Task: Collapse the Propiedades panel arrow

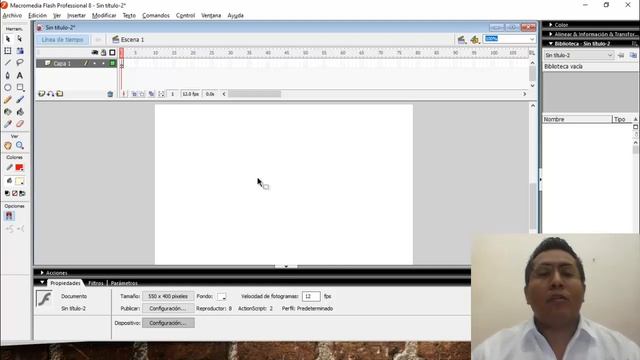Action: [x=42, y=282]
